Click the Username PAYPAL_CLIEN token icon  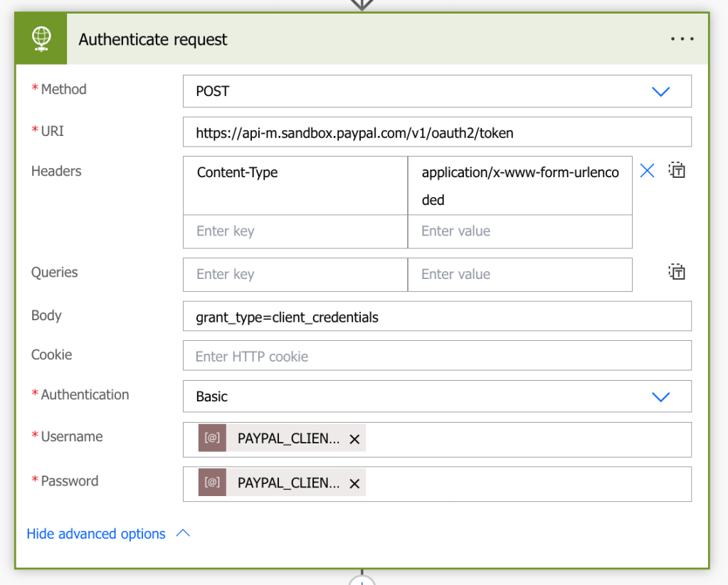point(212,439)
